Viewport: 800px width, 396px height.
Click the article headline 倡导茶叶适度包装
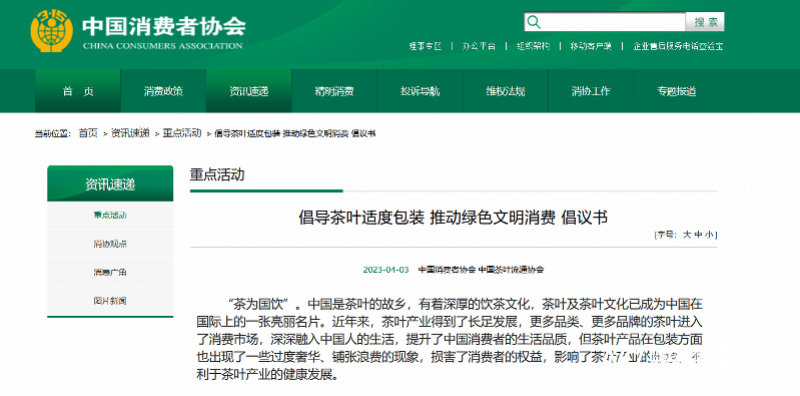(453, 218)
